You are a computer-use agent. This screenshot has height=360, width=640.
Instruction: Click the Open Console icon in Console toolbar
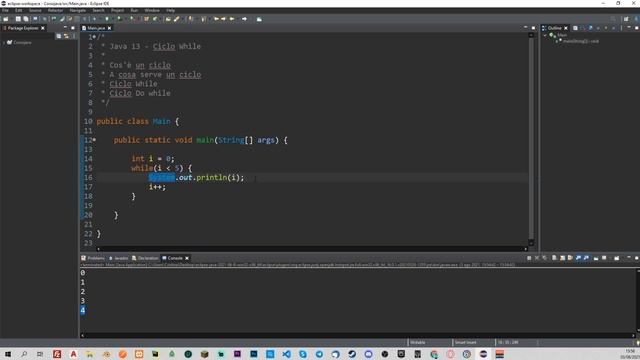tap(617, 258)
